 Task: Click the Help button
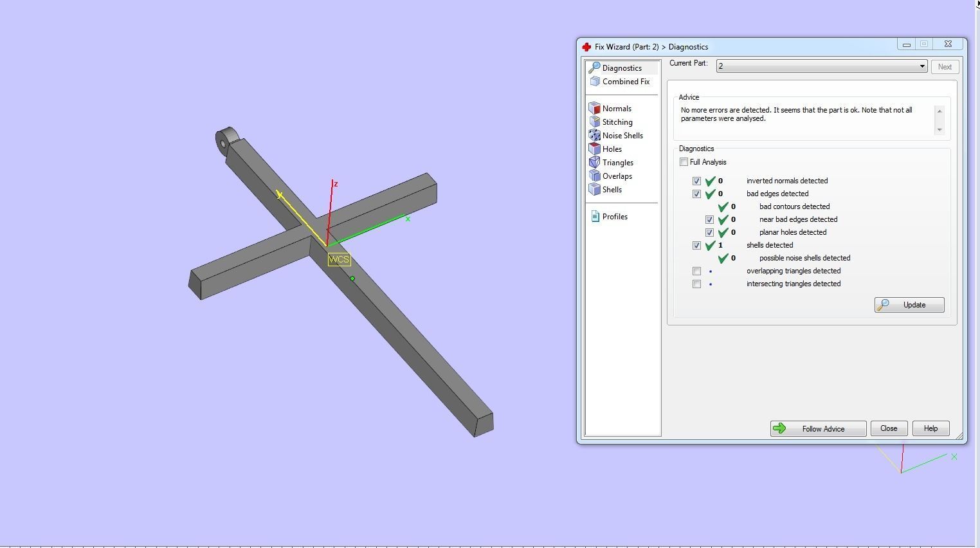point(930,429)
